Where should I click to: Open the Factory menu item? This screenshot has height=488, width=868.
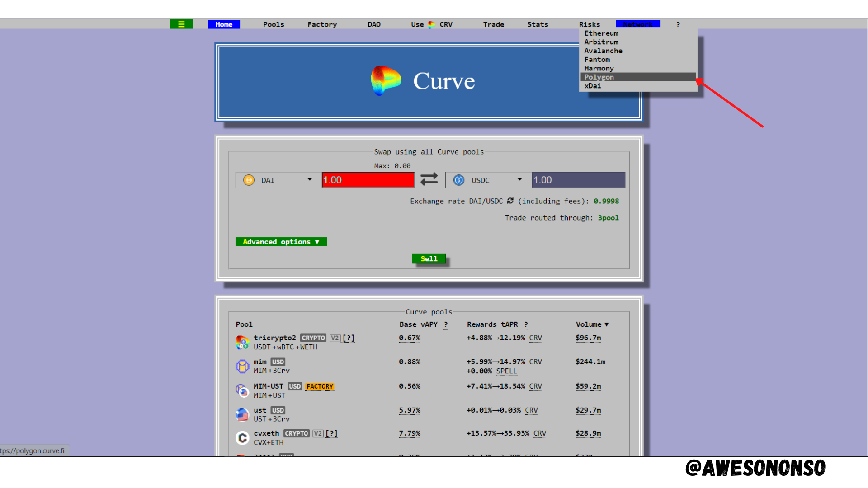(322, 24)
